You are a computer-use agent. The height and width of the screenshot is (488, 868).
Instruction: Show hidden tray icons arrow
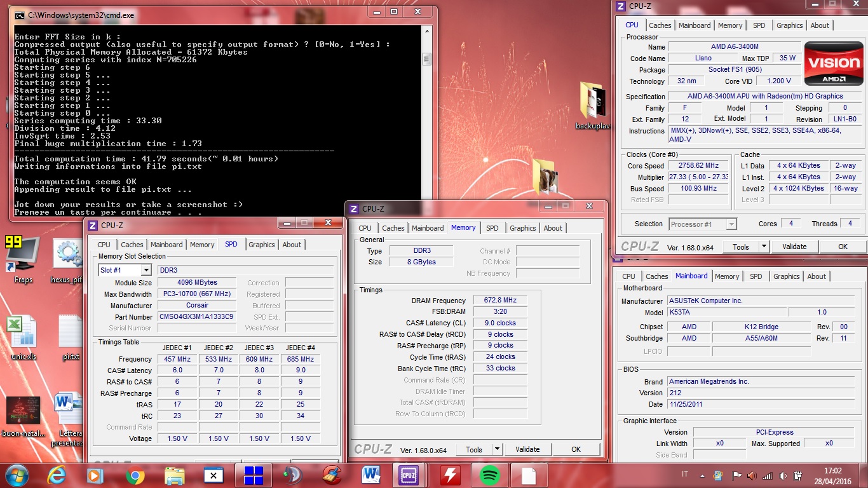pyautogui.click(x=702, y=475)
